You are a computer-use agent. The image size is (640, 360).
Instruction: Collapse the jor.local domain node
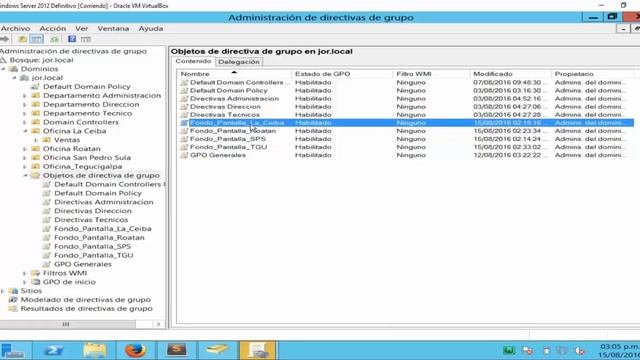(x=14, y=78)
